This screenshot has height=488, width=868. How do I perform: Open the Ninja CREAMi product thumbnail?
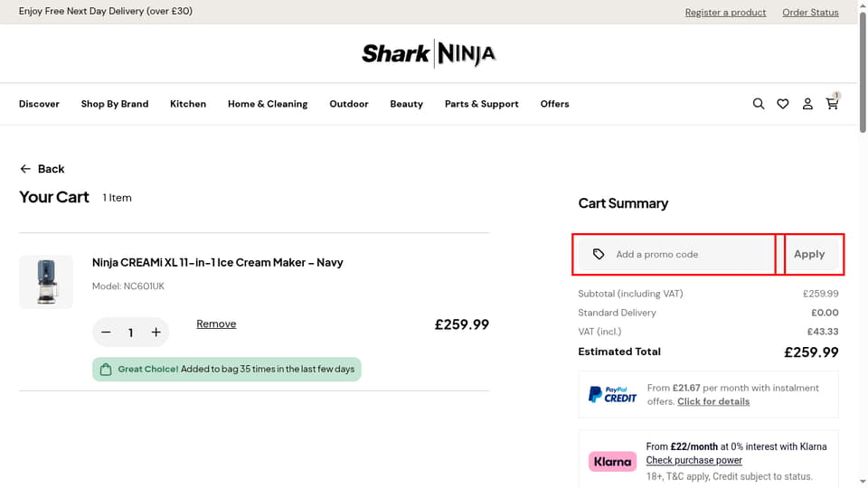pyautogui.click(x=46, y=282)
